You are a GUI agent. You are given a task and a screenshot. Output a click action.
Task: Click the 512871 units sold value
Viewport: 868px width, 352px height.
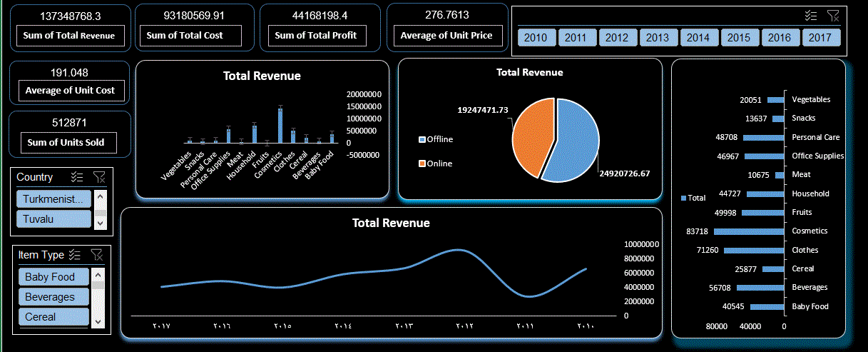coord(70,123)
